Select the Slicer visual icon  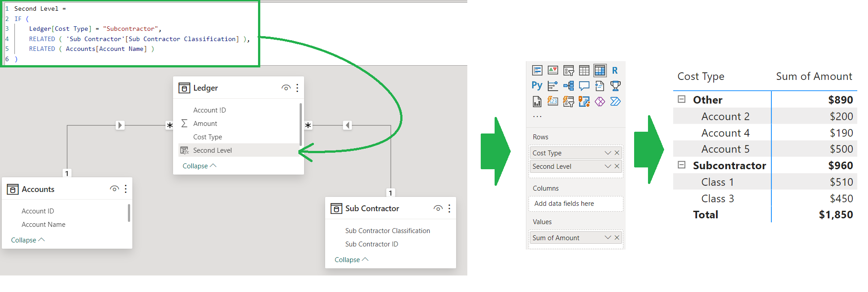tap(569, 71)
